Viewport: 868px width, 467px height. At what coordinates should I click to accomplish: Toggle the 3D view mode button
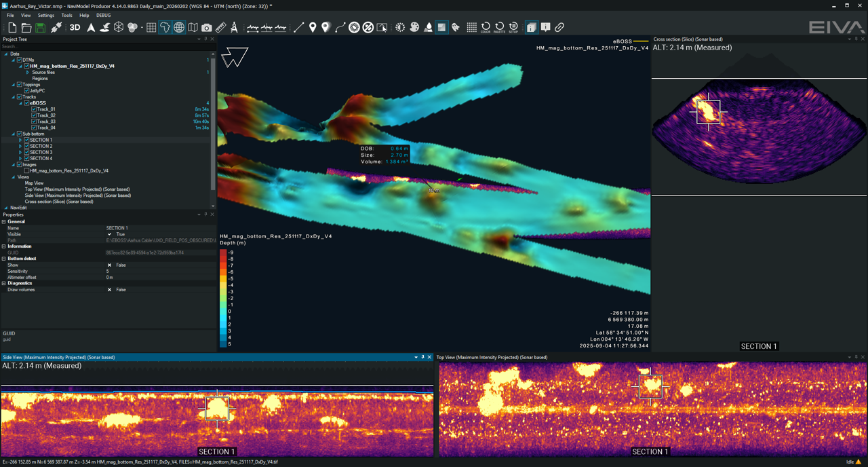point(75,28)
